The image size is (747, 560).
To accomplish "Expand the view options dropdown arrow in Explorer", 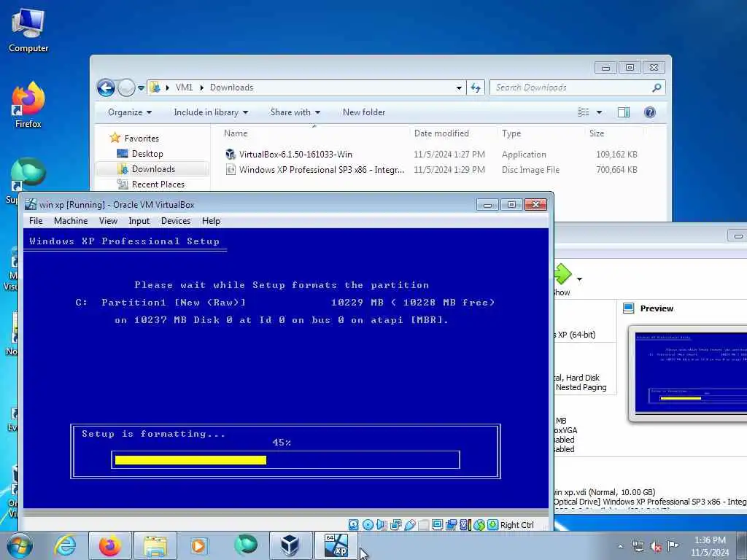I will coord(600,112).
